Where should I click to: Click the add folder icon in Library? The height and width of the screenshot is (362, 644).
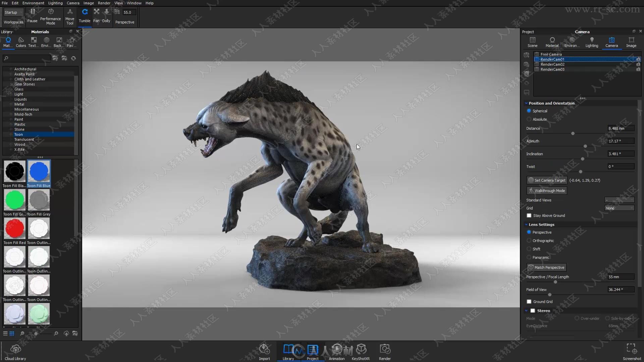(x=55, y=58)
